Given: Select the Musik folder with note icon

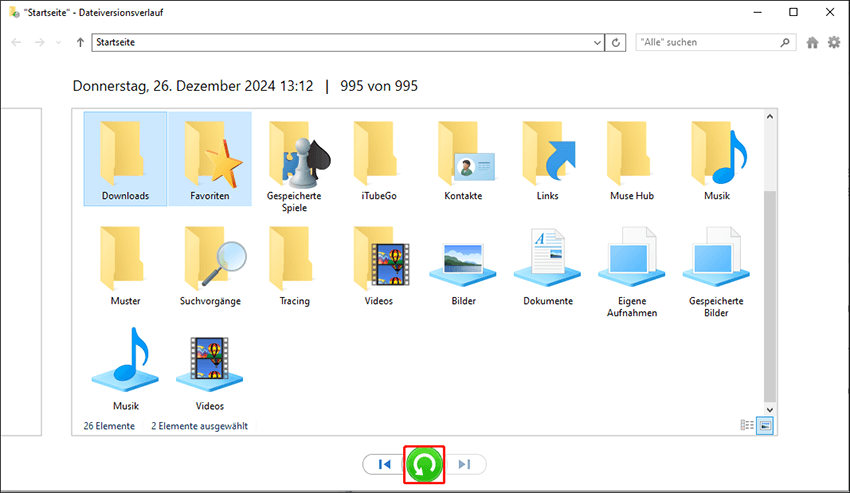Looking at the screenshot, I should (717, 160).
